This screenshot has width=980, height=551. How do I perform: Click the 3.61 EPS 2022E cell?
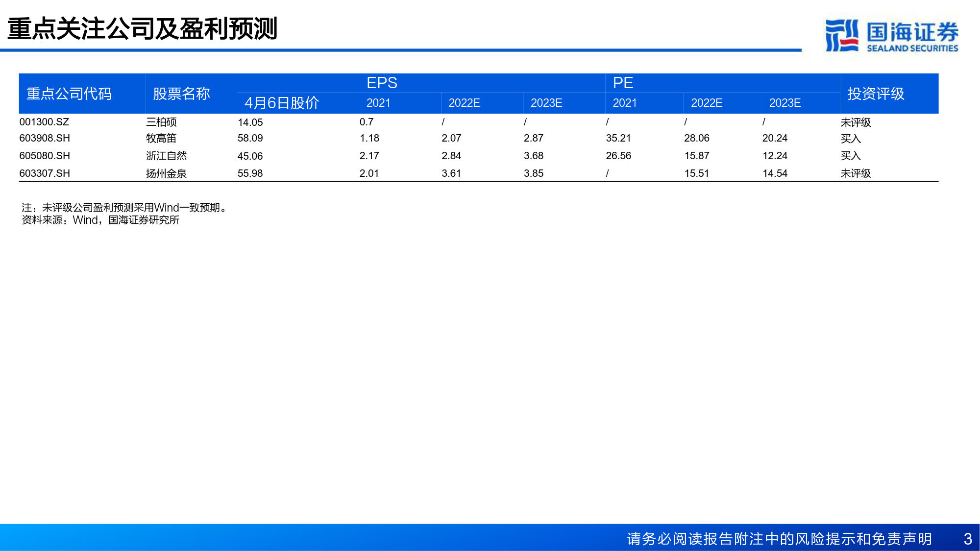point(451,173)
